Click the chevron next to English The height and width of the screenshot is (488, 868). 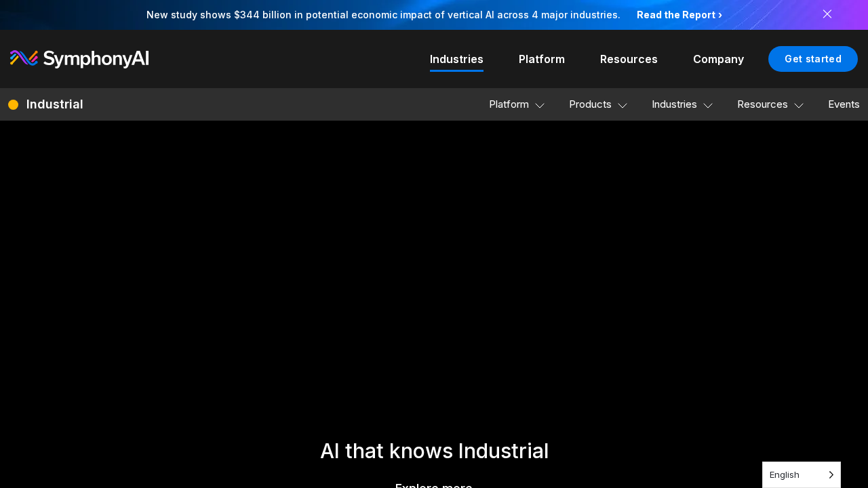(x=831, y=474)
